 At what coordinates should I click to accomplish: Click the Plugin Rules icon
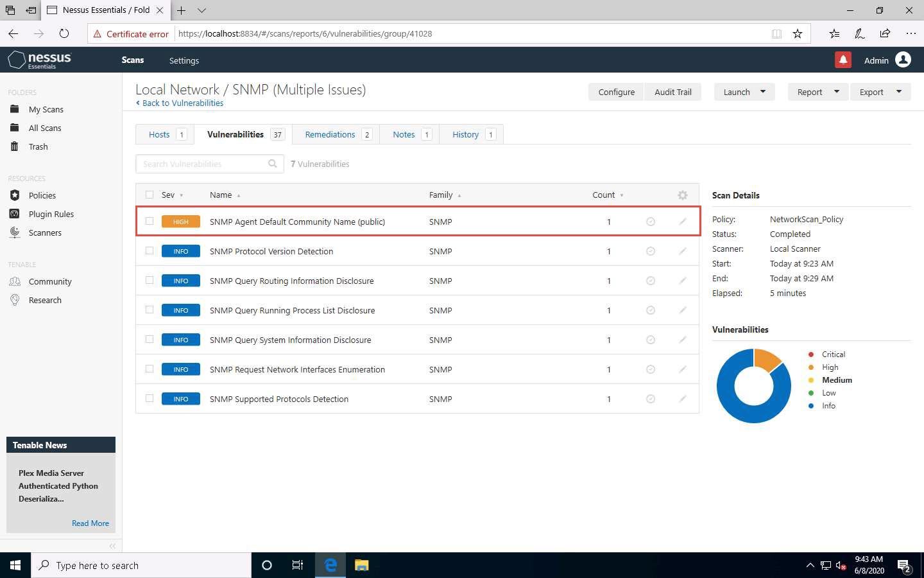pos(15,214)
